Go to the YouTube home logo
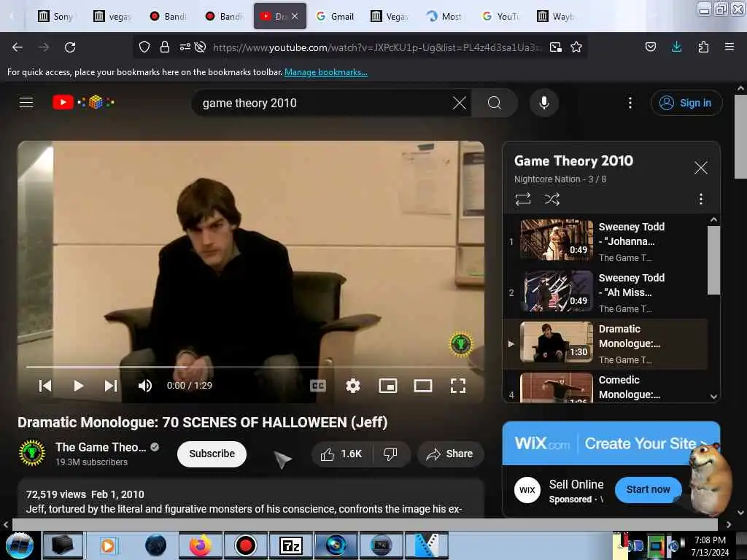The height and width of the screenshot is (560, 747). (83, 102)
